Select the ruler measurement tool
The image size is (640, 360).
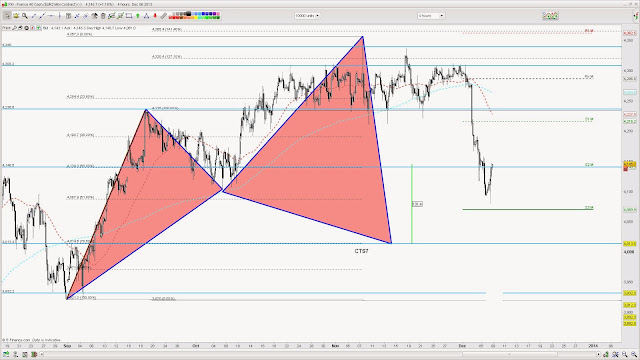(x=164, y=16)
